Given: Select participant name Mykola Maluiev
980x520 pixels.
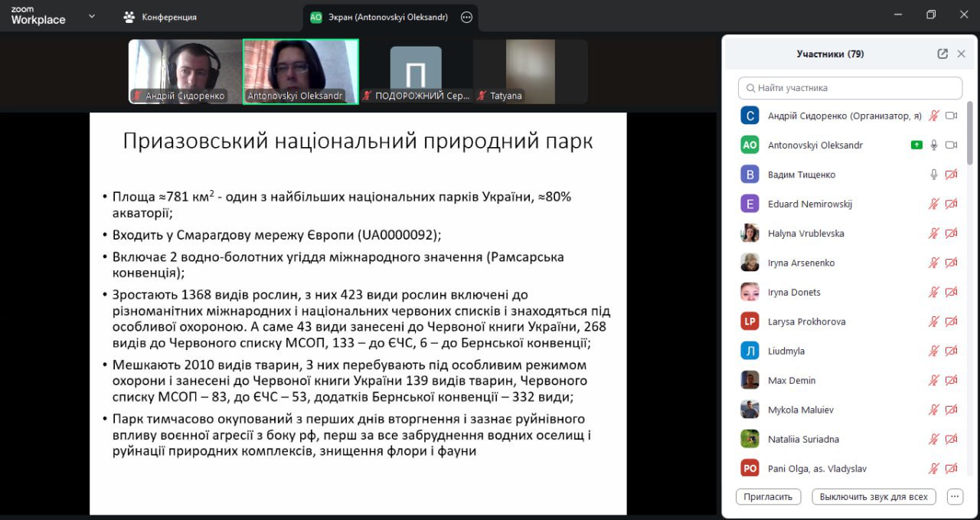Looking at the screenshot, I should pos(801,410).
